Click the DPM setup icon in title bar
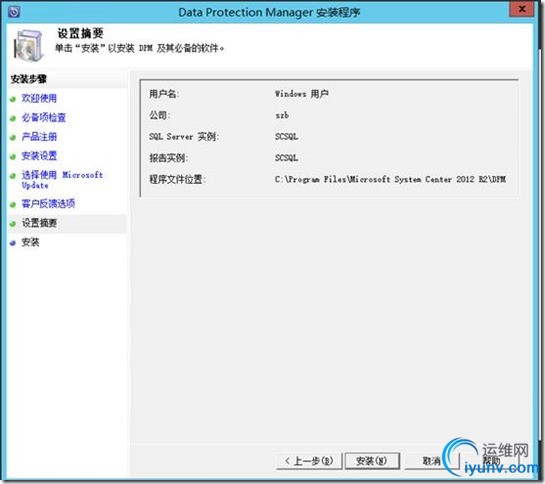 coord(14,12)
